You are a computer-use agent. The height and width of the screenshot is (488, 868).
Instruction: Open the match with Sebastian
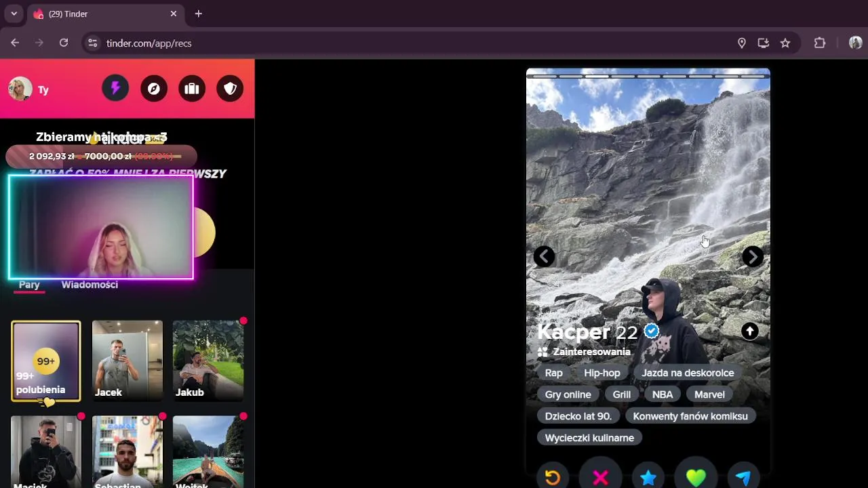pyautogui.click(x=127, y=452)
